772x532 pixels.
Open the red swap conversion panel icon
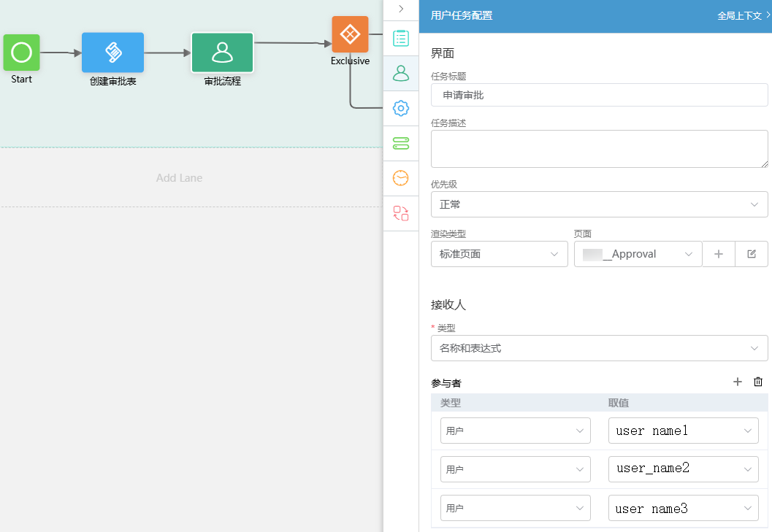click(401, 213)
